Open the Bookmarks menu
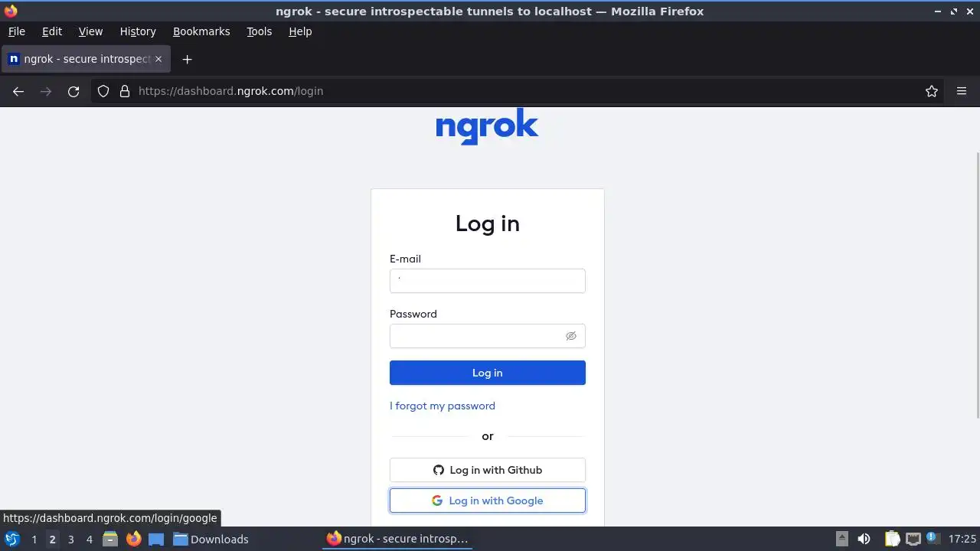Screen dimensions: 980x551 click(x=201, y=31)
